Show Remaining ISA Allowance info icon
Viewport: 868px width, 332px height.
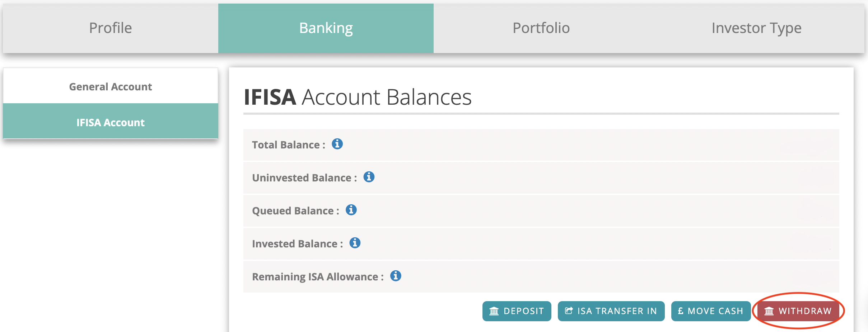pos(396,276)
